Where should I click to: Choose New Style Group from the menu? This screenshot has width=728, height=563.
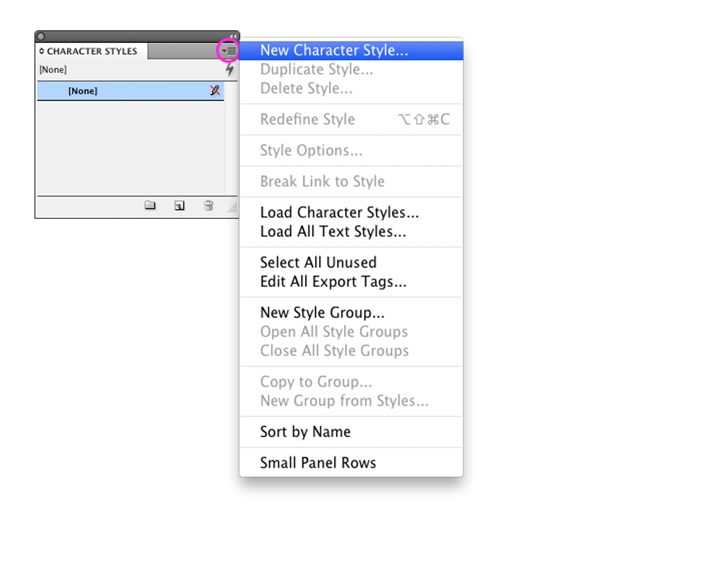click(x=322, y=312)
